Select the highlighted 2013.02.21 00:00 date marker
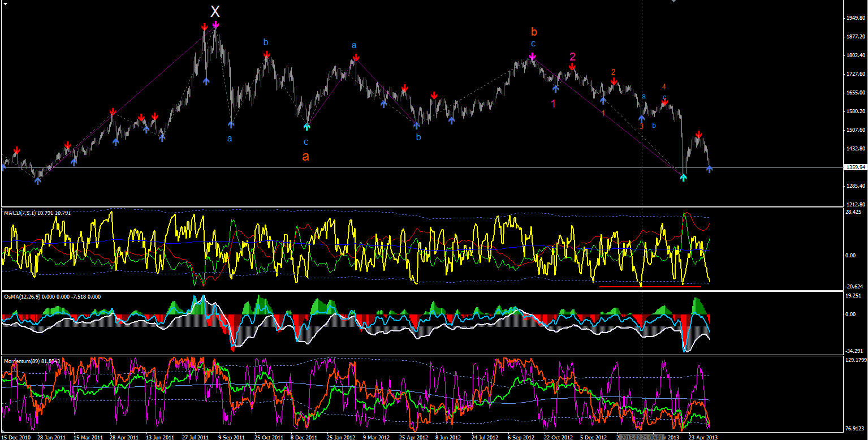The width and height of the screenshot is (868, 440). point(642,437)
